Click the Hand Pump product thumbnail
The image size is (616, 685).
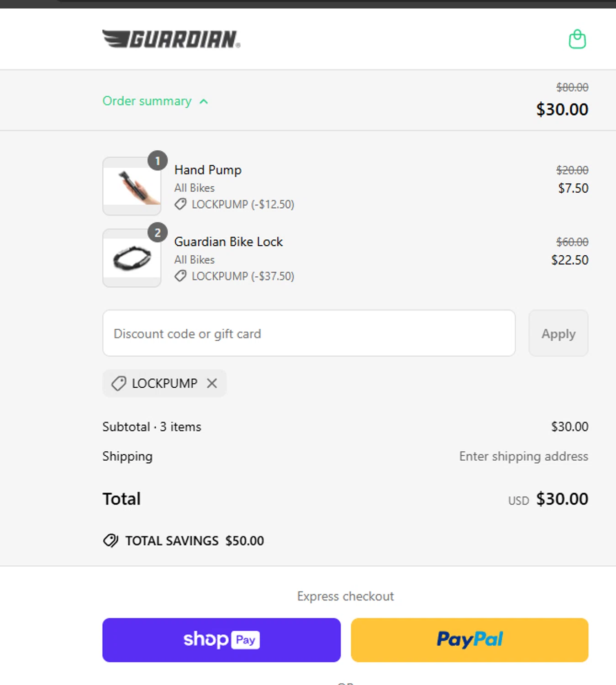click(x=132, y=186)
